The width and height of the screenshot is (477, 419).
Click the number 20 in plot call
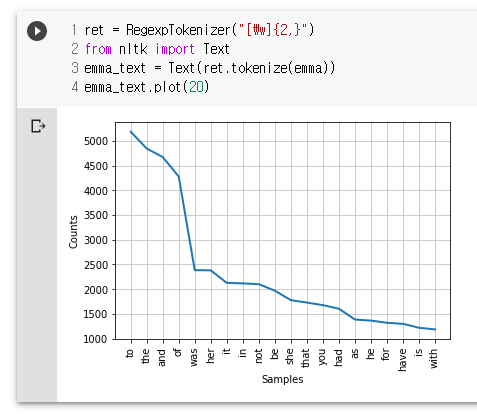tap(196, 87)
